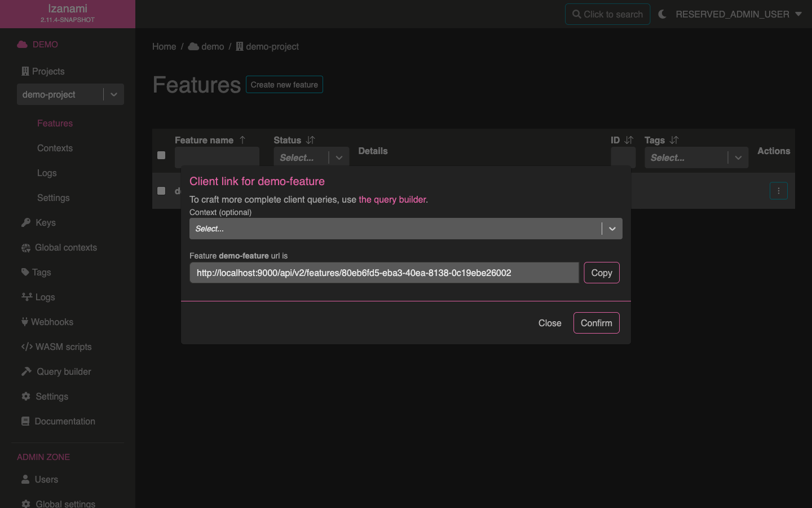This screenshot has width=812, height=508.
Task: Open Query builder from sidebar
Action: [x=63, y=371]
